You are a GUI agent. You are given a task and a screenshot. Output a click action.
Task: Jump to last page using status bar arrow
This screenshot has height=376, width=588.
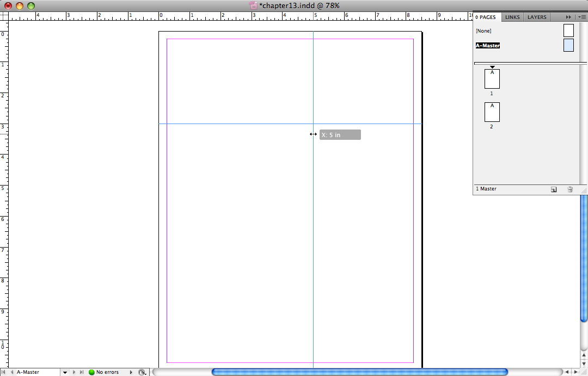(82, 372)
